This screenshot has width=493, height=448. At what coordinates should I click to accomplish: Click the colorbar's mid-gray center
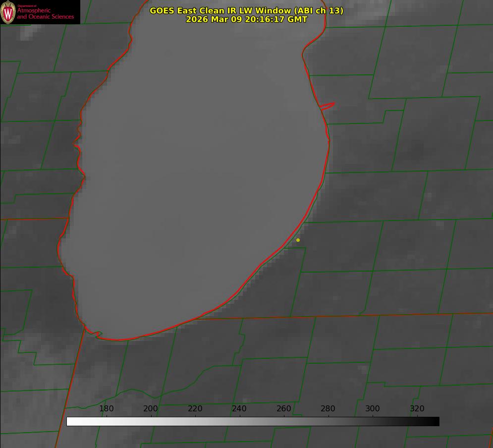pos(253,422)
